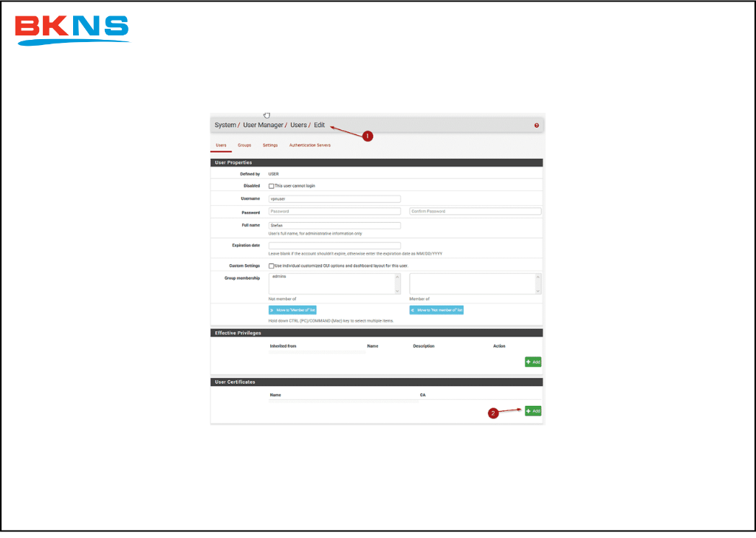Focus the Confirm Password field

[475, 211]
